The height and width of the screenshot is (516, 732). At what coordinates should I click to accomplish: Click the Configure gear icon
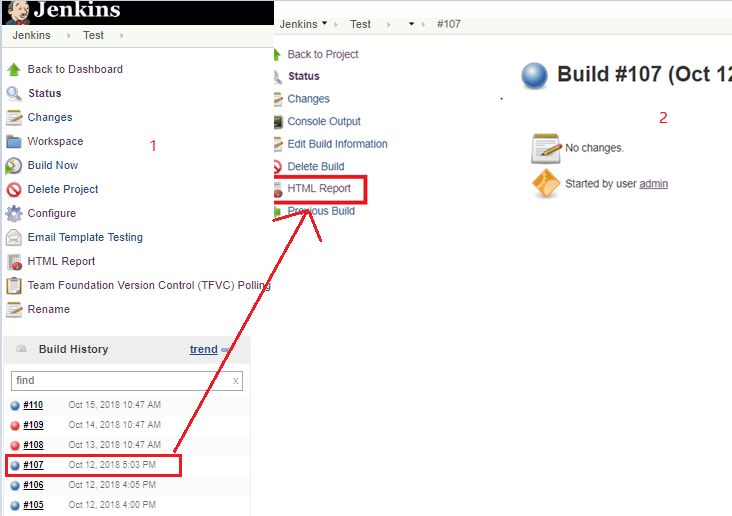pos(14,213)
